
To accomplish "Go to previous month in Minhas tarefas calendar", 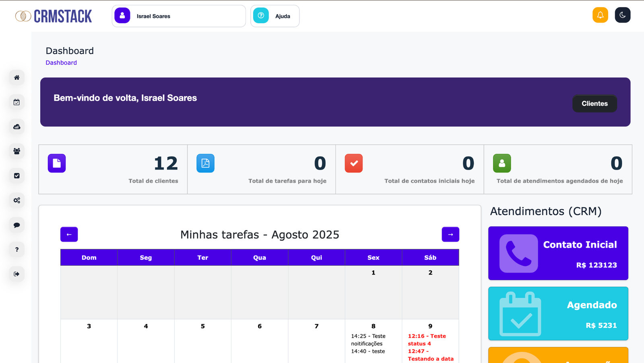I will (69, 234).
